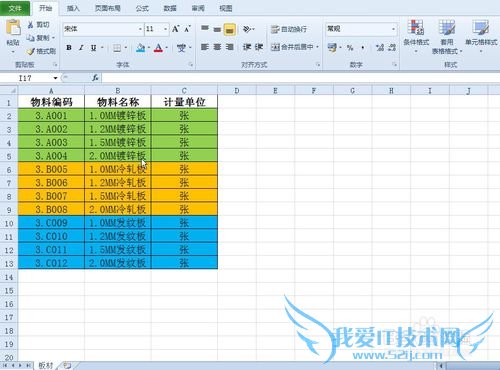The image size is (500, 370).
Task: Switch to the Formulas tab
Action: click(142, 8)
